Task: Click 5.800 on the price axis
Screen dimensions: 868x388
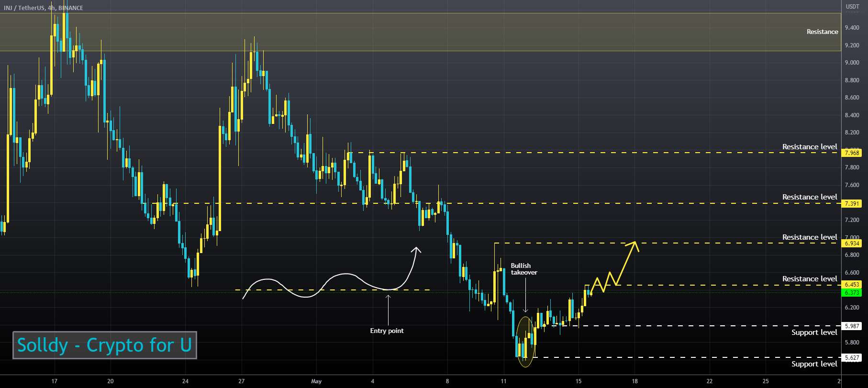Action: 852,343
